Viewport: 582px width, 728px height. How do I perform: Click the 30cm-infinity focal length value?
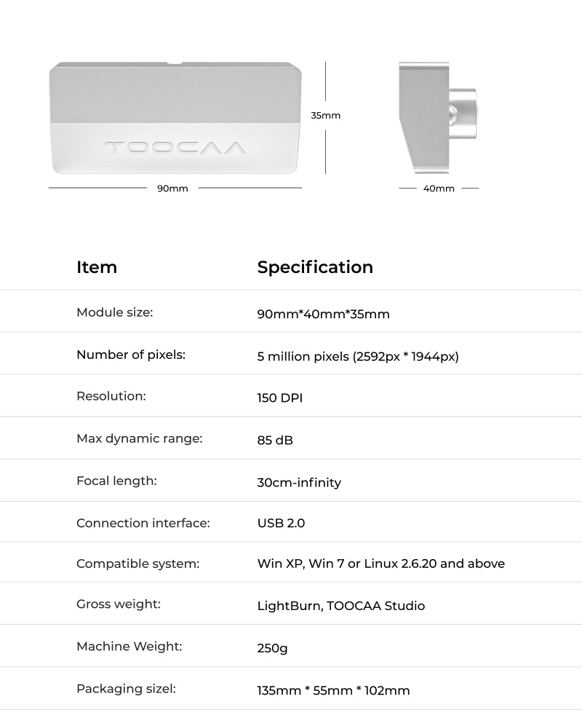coord(299,483)
